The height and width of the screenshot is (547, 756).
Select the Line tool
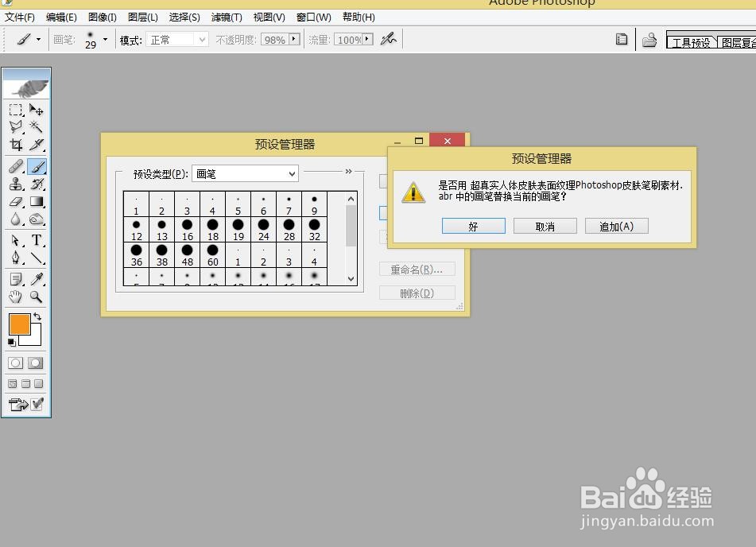click(36, 258)
